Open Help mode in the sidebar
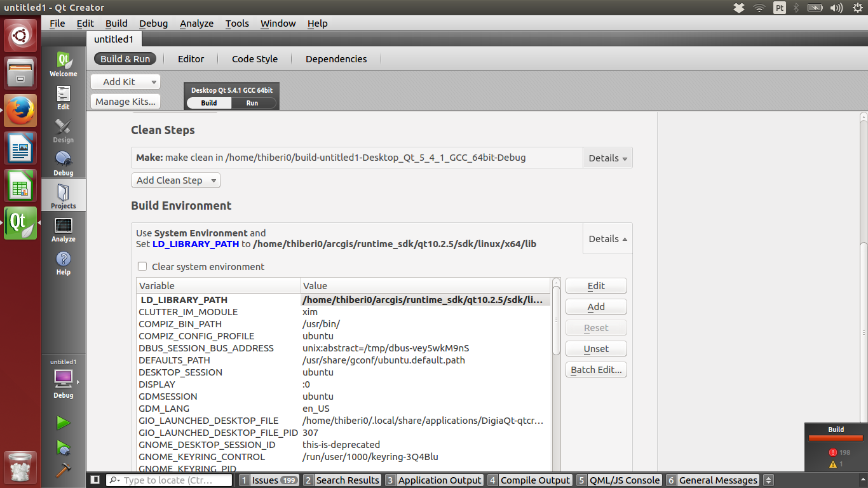 (64, 262)
